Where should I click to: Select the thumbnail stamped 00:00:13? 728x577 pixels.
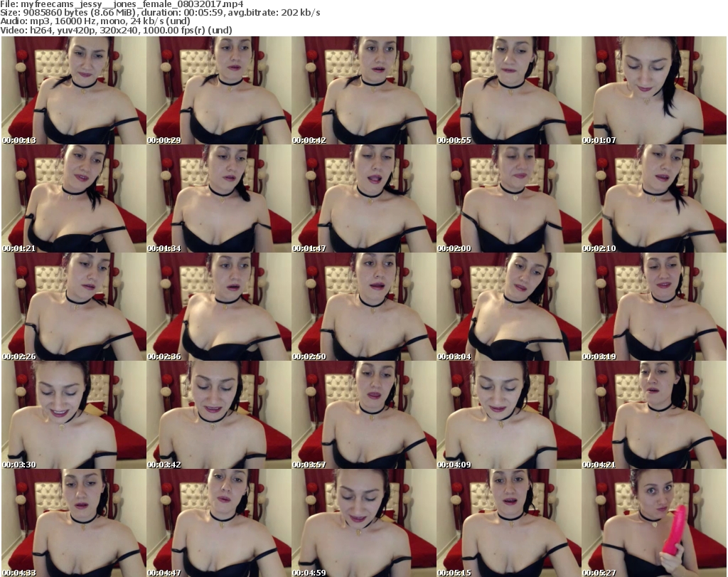pyautogui.click(x=74, y=90)
